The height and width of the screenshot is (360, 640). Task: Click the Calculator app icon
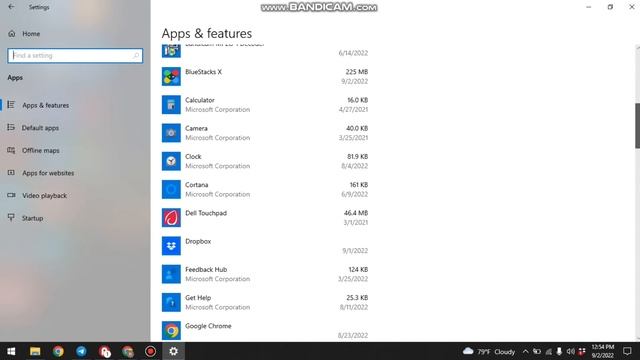(x=171, y=105)
